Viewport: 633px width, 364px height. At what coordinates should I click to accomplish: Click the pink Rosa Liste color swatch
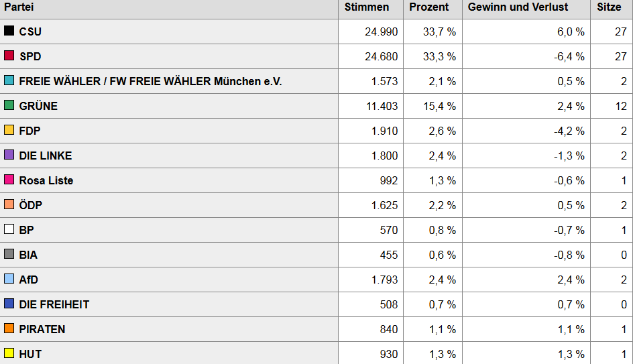[9, 180]
